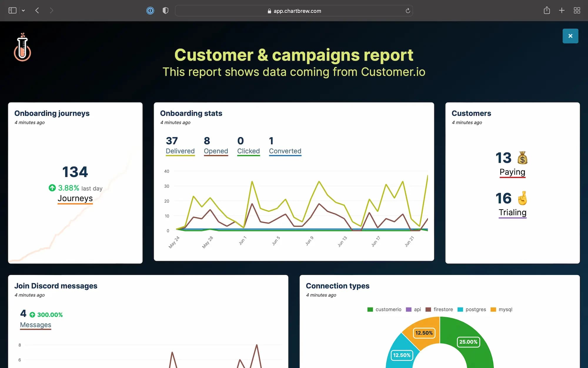Toggle the firestore legend swatch
This screenshot has width=588, height=368.
point(428,309)
